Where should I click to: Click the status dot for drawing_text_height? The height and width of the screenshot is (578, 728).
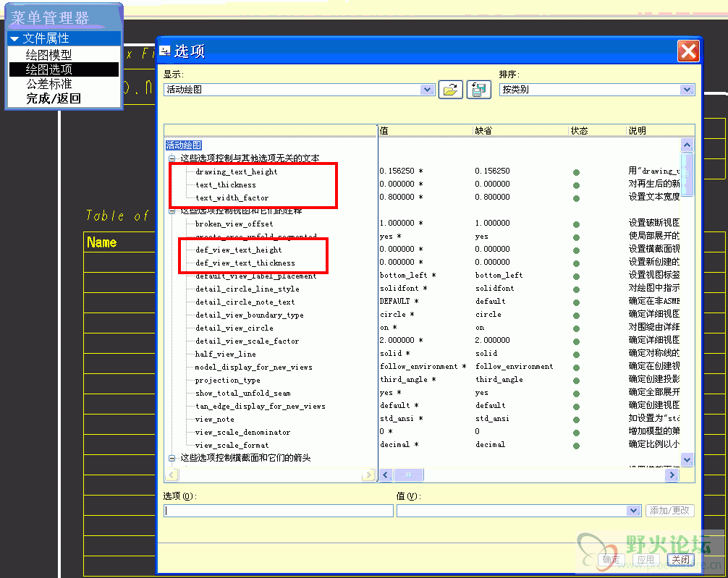pyautogui.click(x=576, y=172)
